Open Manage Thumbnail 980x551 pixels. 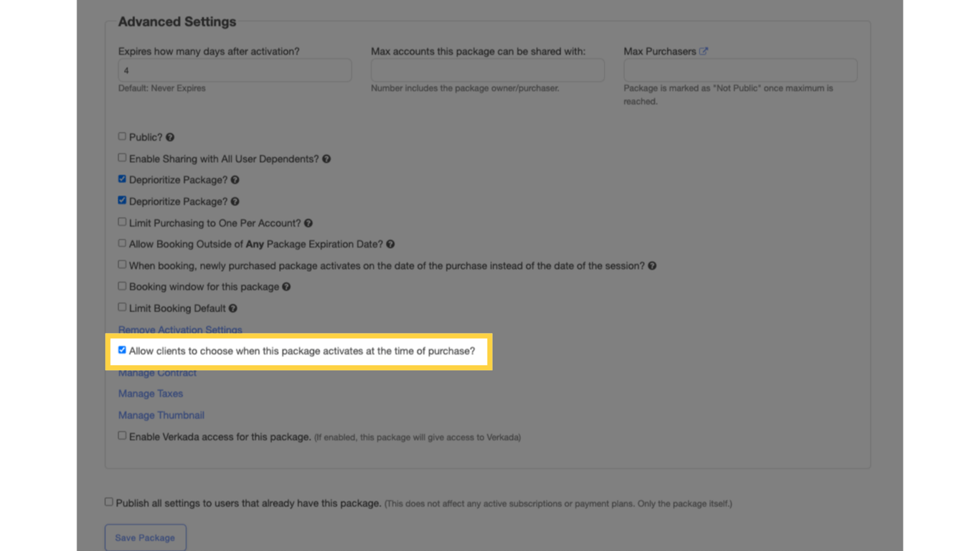click(161, 415)
